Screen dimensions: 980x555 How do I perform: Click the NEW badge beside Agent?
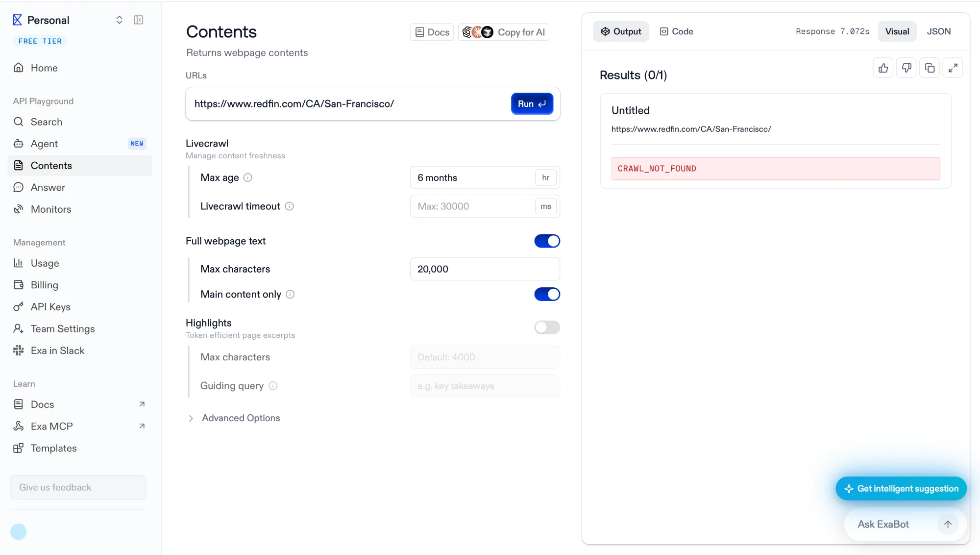[x=137, y=144]
